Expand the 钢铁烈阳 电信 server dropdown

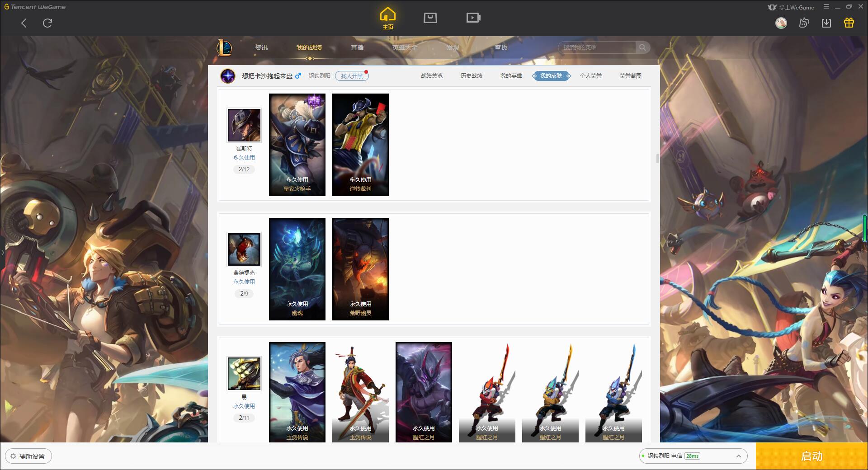(x=693, y=456)
